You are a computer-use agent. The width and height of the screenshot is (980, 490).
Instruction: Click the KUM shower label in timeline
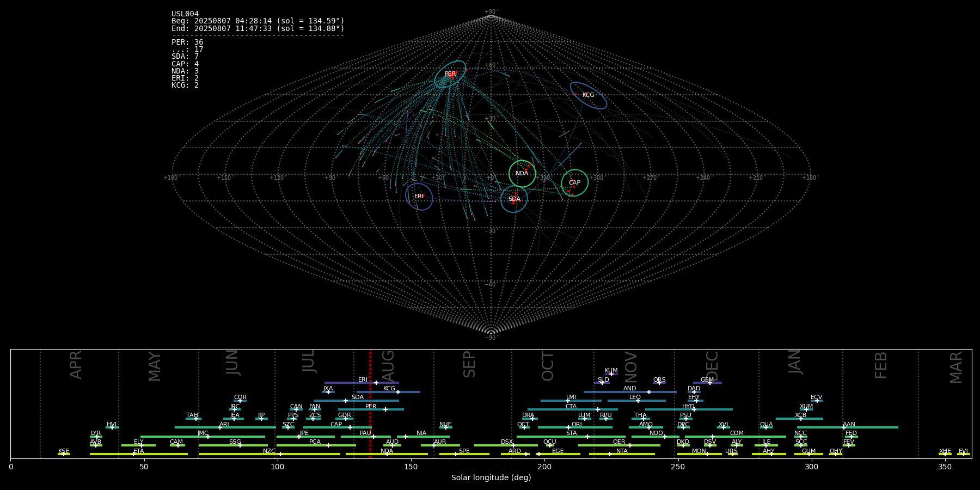(x=611, y=371)
